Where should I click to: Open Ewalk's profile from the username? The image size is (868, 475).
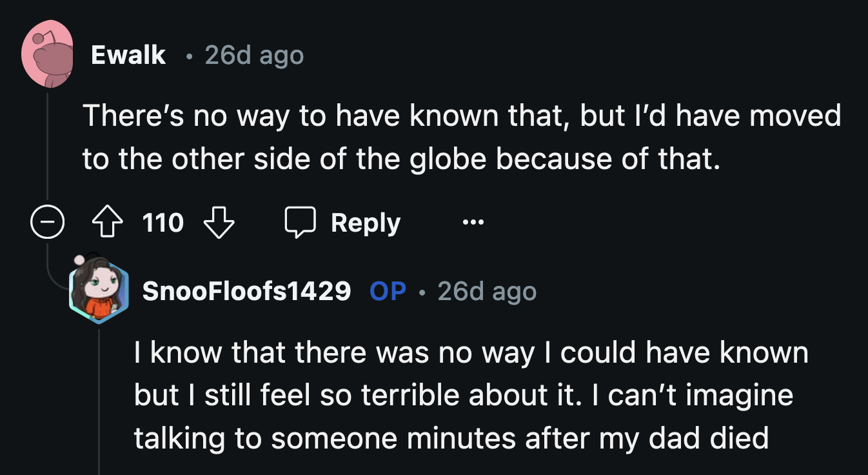point(127,55)
